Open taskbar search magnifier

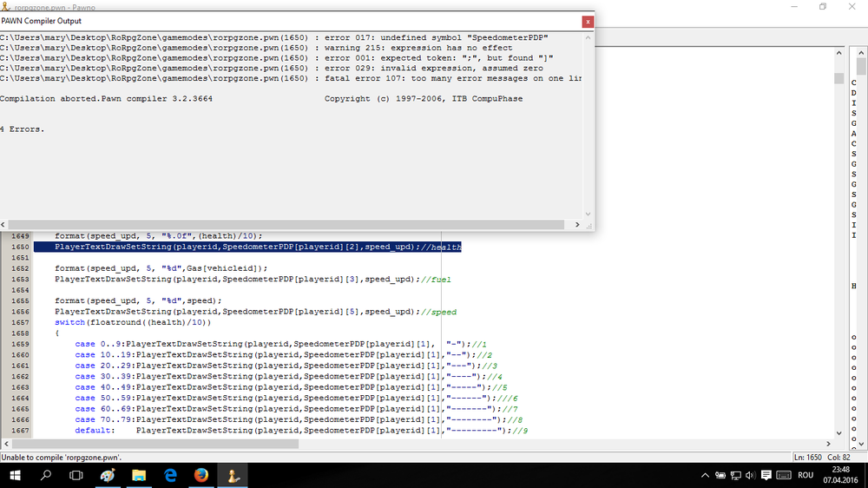point(46,475)
